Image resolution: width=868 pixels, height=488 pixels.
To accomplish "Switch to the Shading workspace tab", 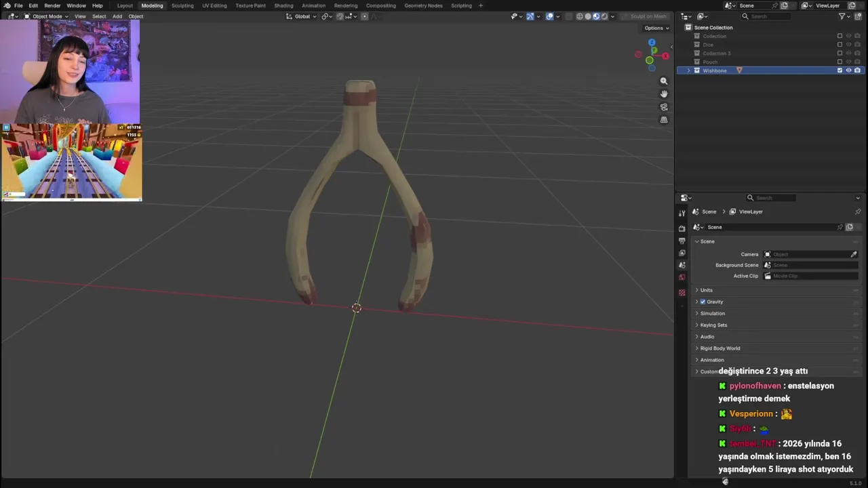I will coord(283,5).
